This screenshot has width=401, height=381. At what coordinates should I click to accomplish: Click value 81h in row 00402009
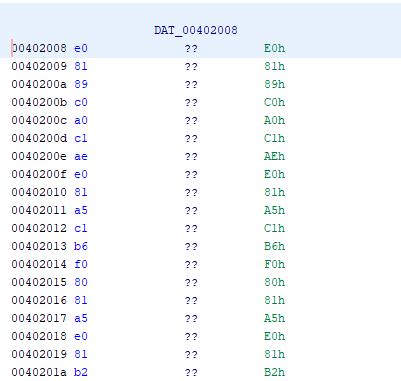coord(274,66)
